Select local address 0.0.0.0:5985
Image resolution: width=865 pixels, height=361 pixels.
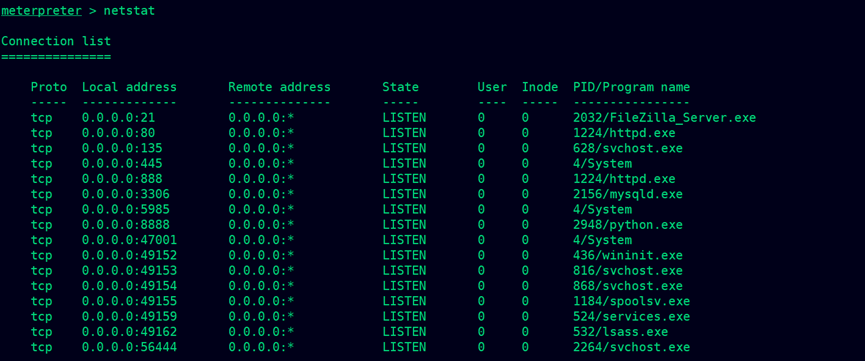coord(126,210)
